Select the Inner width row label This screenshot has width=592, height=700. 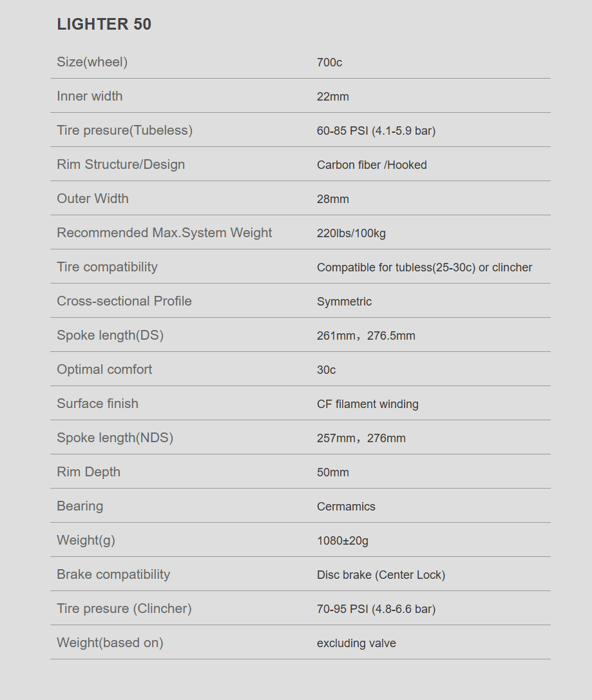pos(90,96)
